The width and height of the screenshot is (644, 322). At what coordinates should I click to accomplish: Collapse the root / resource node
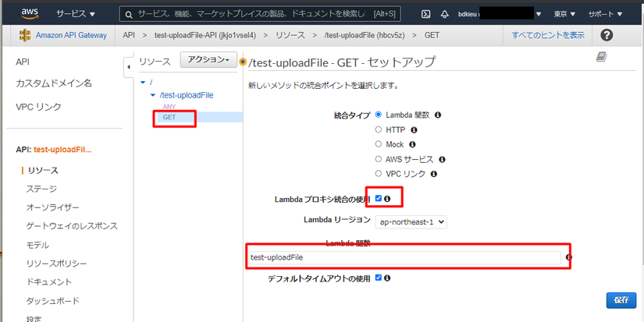[x=143, y=83]
